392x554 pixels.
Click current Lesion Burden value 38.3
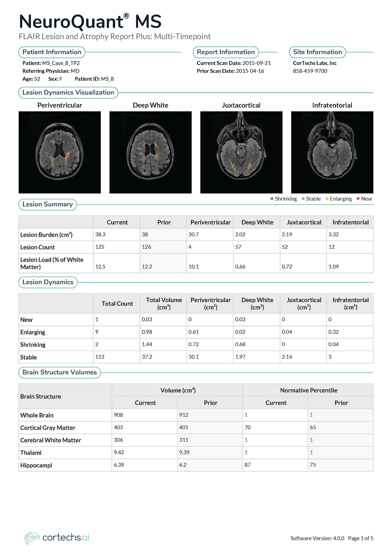point(100,235)
